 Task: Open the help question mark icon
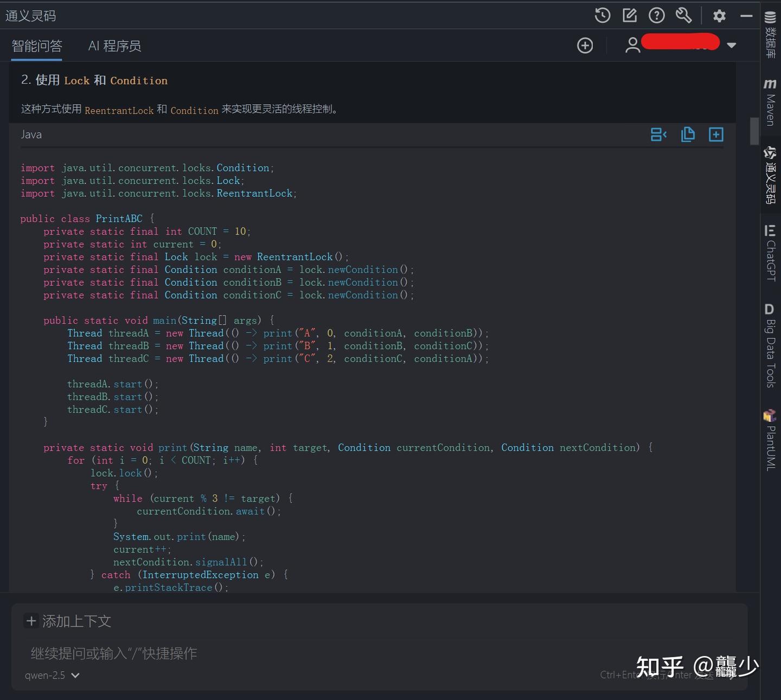pyautogui.click(x=656, y=15)
